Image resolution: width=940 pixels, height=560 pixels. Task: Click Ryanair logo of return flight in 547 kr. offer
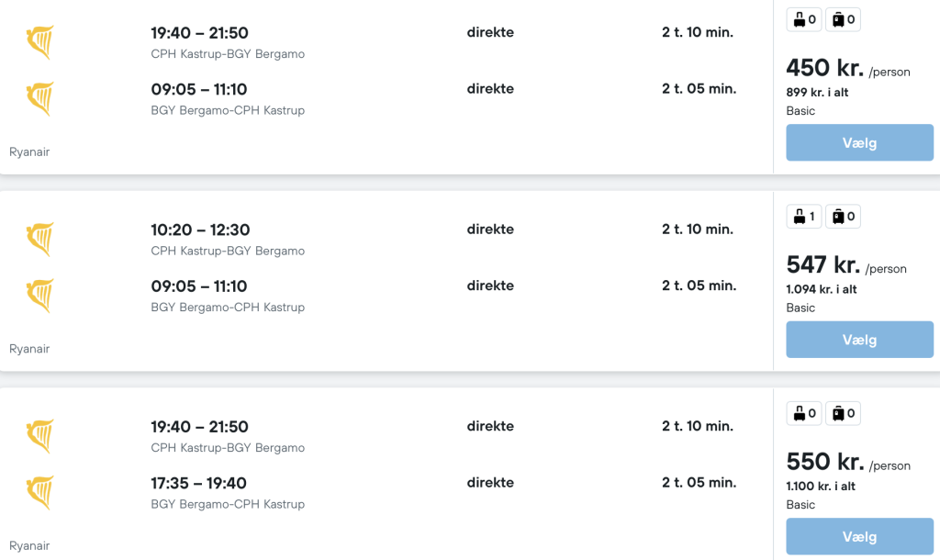click(40, 296)
